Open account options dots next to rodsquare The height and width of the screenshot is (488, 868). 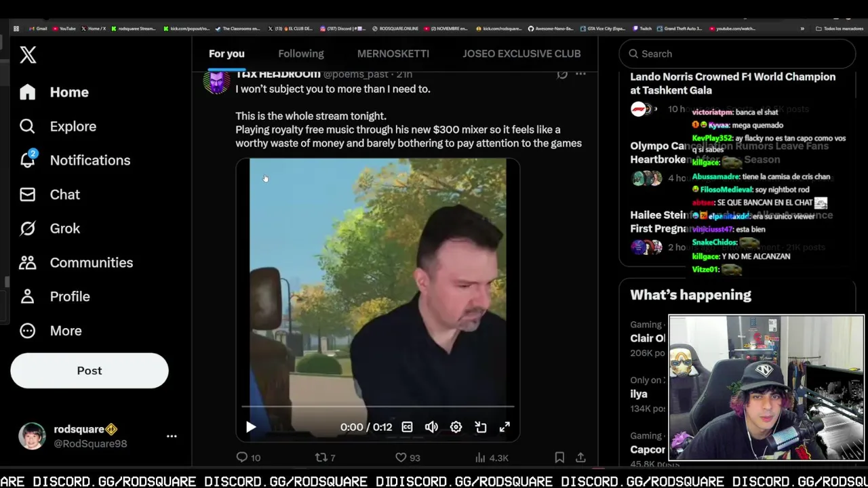point(172,436)
